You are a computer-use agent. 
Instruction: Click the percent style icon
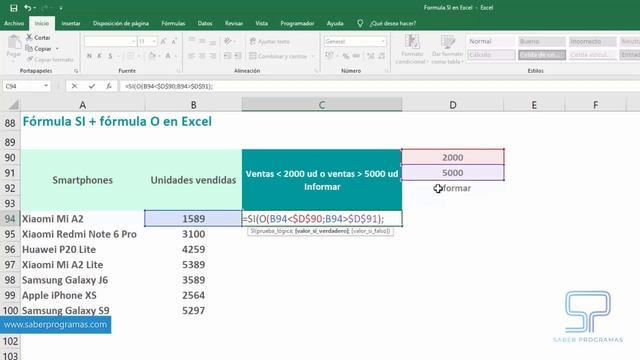click(x=346, y=56)
